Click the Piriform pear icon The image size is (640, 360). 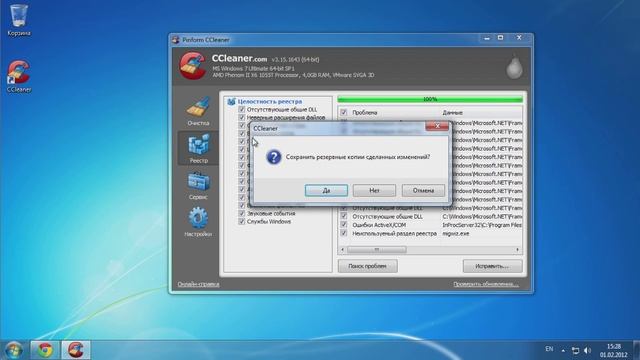(514, 67)
